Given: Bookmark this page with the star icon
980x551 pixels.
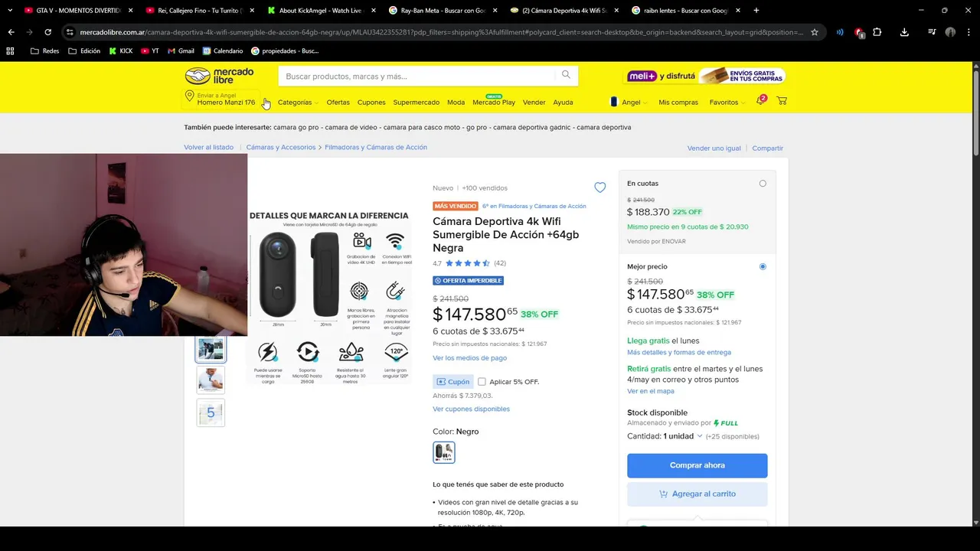Looking at the screenshot, I should click(815, 32).
